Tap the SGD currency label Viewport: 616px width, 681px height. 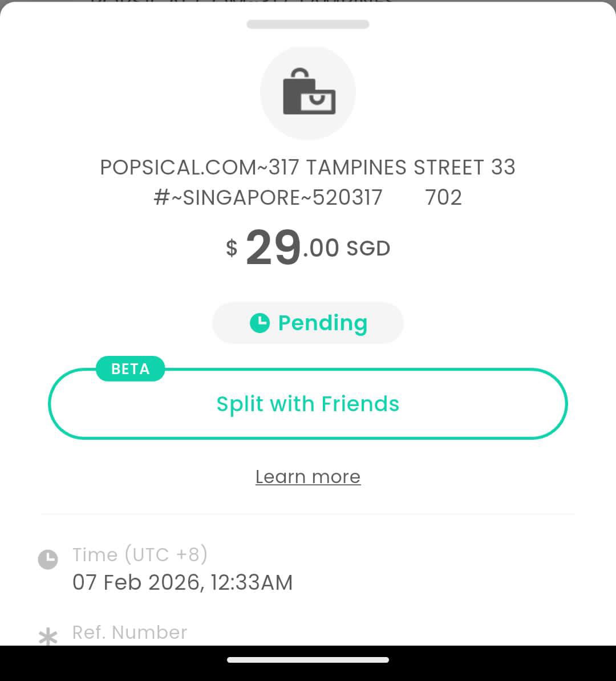(x=368, y=249)
